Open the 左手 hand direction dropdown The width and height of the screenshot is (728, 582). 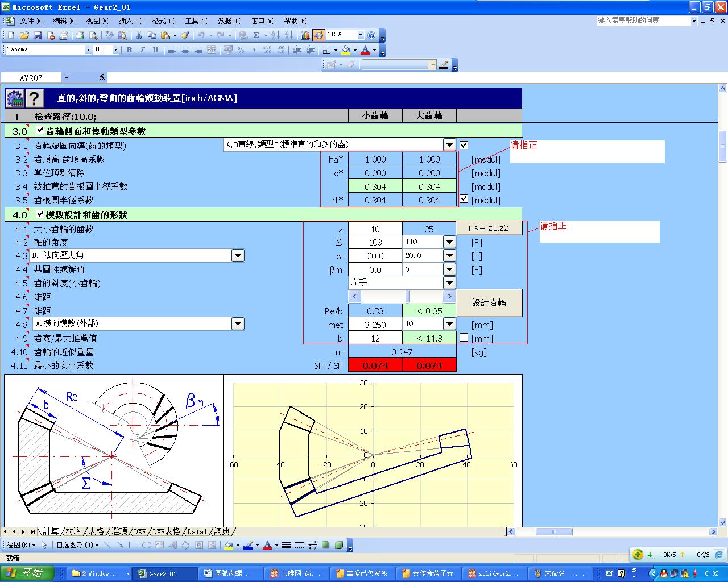pos(449,282)
